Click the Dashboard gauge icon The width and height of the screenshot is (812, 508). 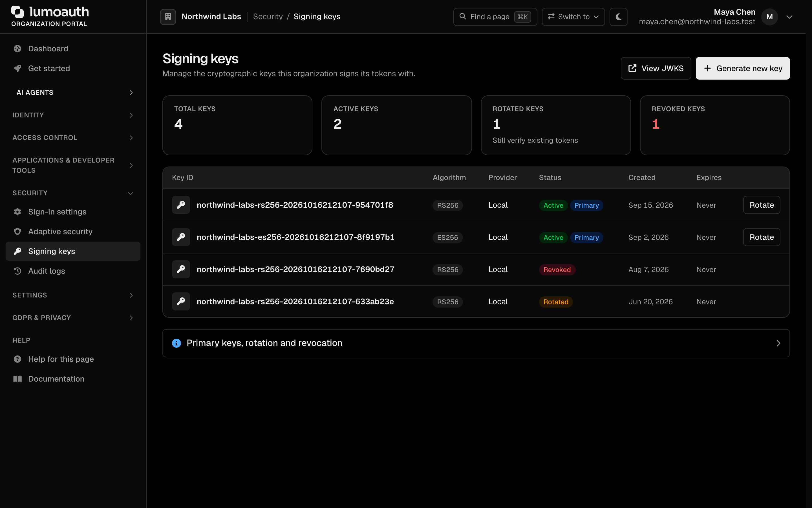pos(17,49)
